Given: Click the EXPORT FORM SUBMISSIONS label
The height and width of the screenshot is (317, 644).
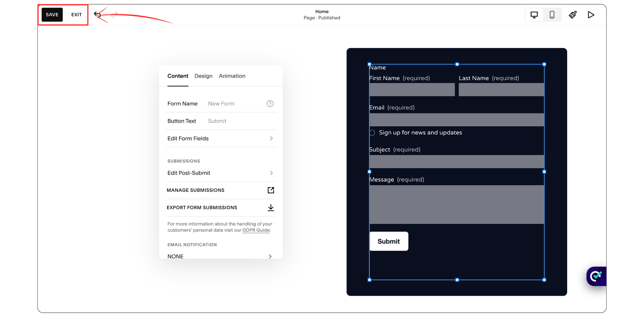Looking at the screenshot, I should (202, 208).
